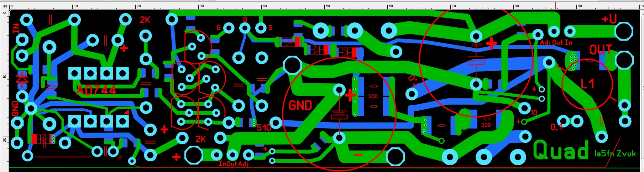Click the 0.1 label left of Quad's top
Viewport: 644px width, 172px height.
(556, 127)
